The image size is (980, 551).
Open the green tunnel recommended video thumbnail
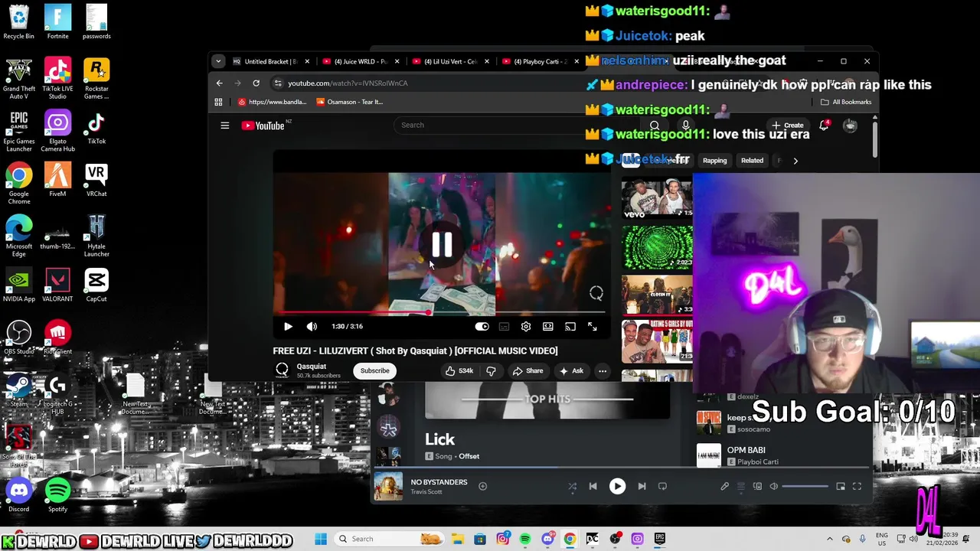pos(657,247)
